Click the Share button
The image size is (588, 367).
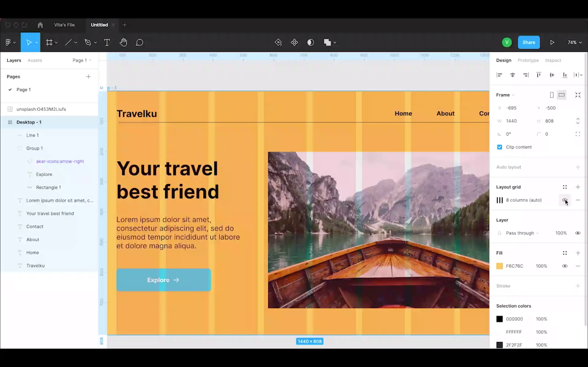tap(529, 42)
